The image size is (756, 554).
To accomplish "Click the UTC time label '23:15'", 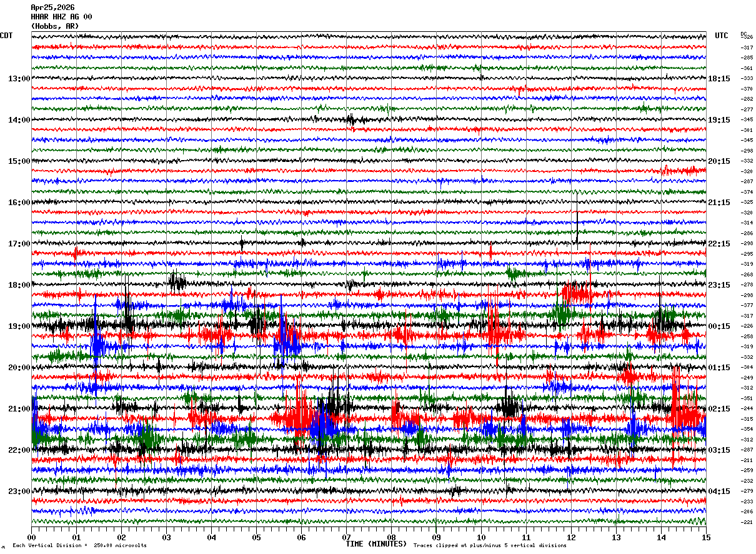I will point(719,285).
